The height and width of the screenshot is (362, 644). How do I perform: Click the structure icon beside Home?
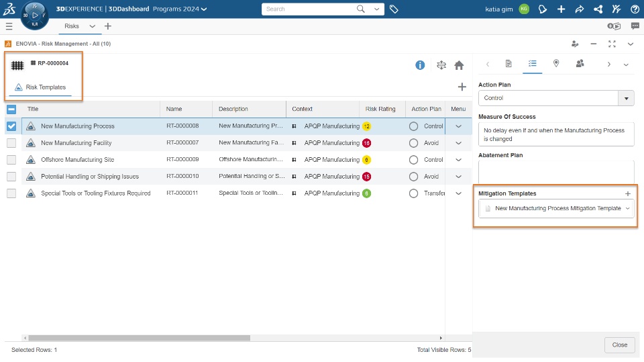pyautogui.click(x=441, y=65)
